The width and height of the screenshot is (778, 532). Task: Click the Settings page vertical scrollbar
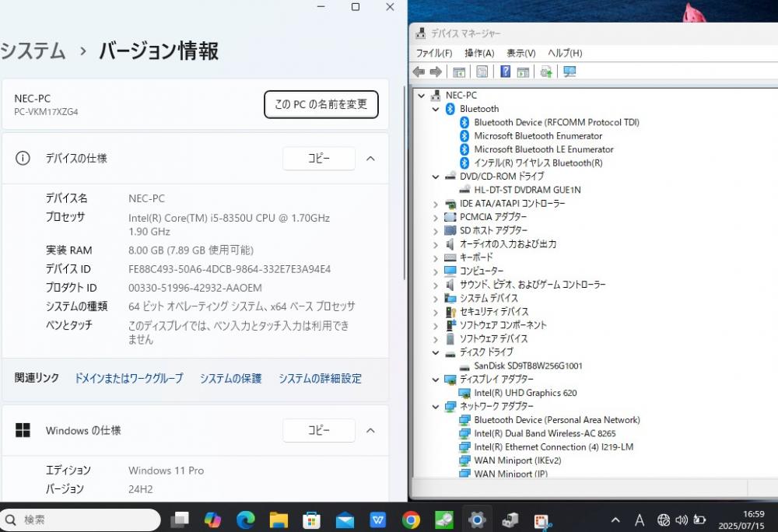coord(405,184)
